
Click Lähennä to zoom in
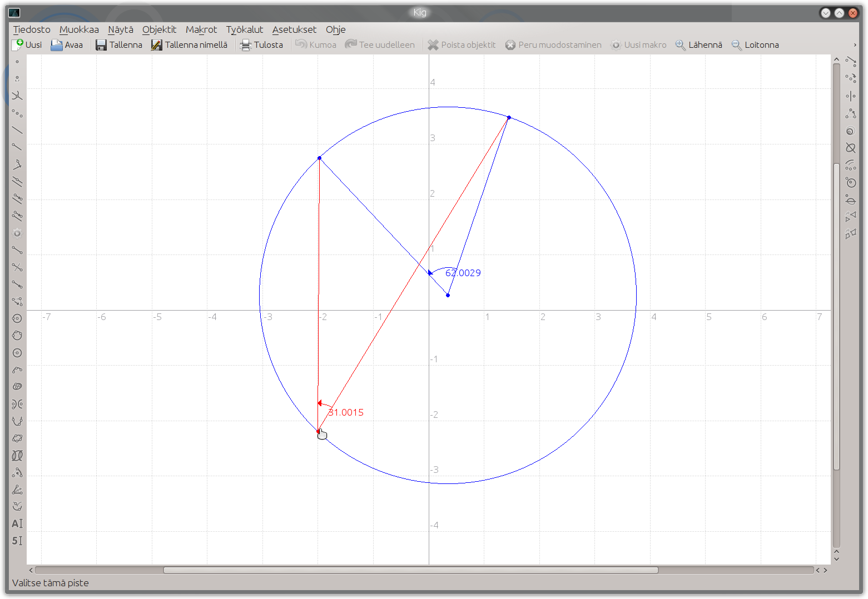(x=699, y=45)
